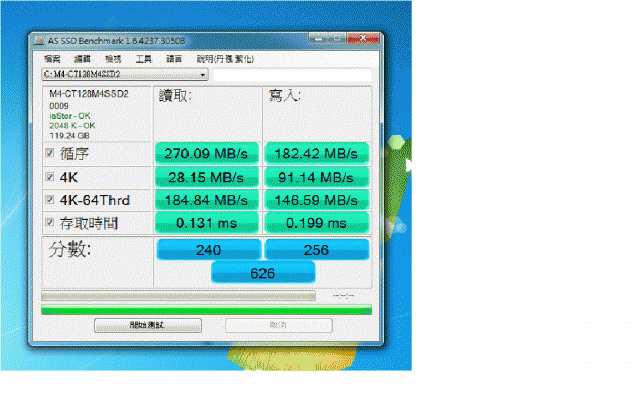Click the 270.09 MB/s sequential read result
Viewport: 640px width, 400px height.
click(x=207, y=153)
